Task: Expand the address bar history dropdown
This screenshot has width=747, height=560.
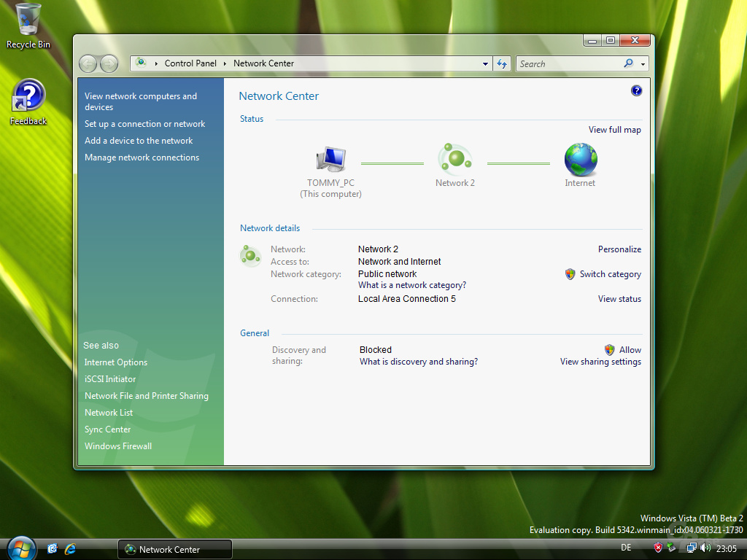Action: coord(485,64)
